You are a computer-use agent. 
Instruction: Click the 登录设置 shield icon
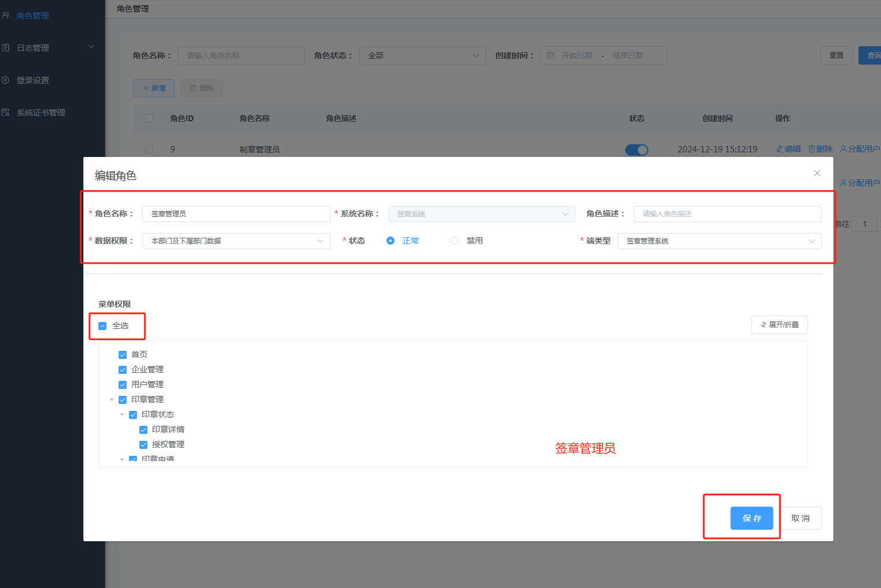pyautogui.click(x=6, y=80)
